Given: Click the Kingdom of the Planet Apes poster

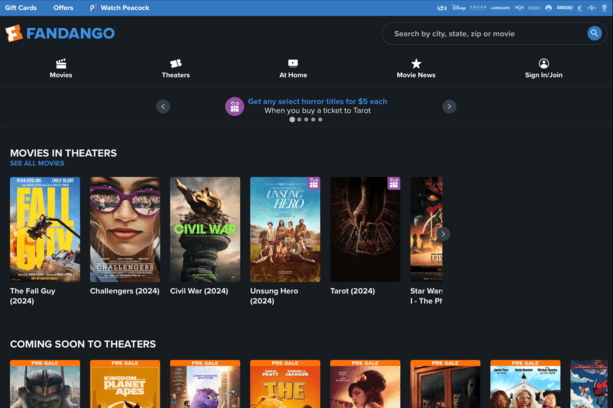Looking at the screenshot, I should point(125,384).
